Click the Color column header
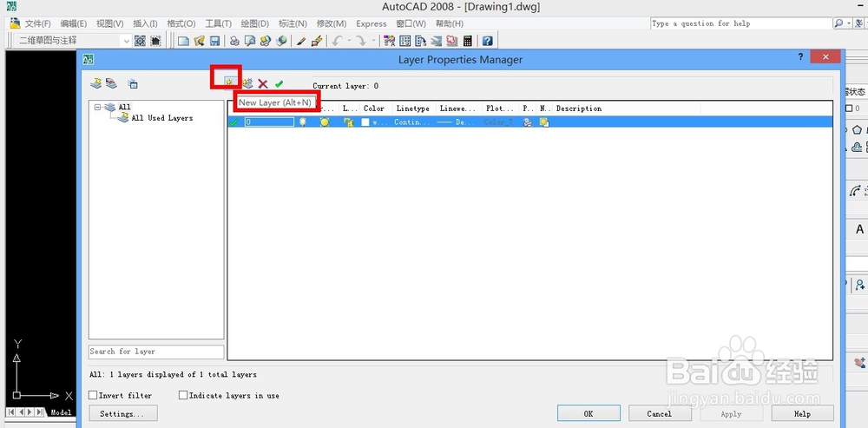The image size is (868, 428). click(376, 109)
